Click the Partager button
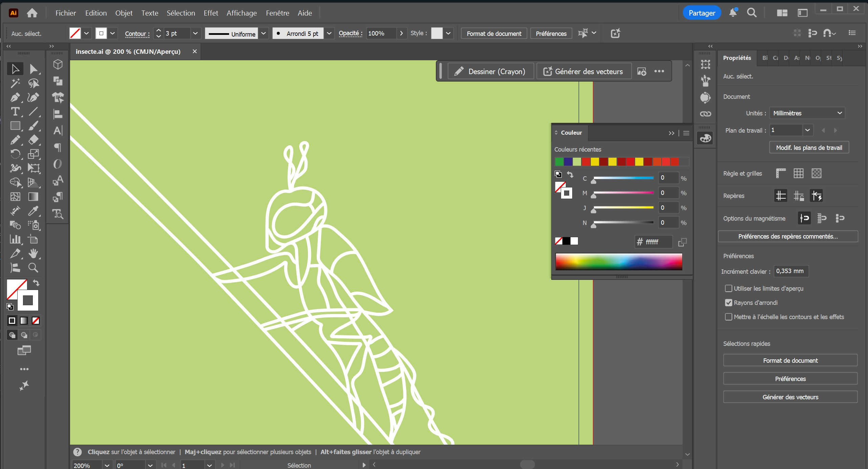The image size is (868, 469). click(702, 13)
